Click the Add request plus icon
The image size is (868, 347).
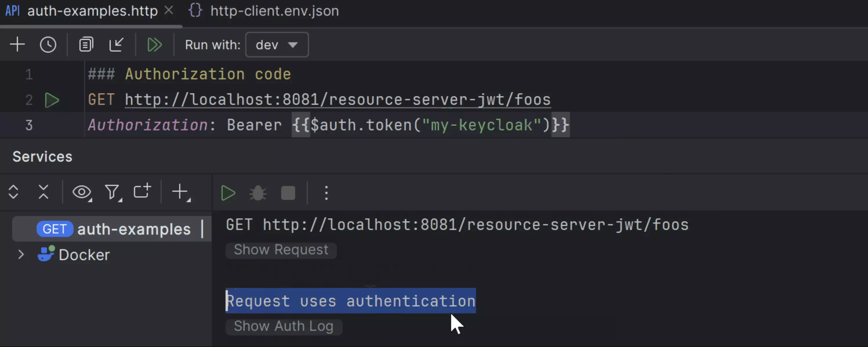[17, 44]
